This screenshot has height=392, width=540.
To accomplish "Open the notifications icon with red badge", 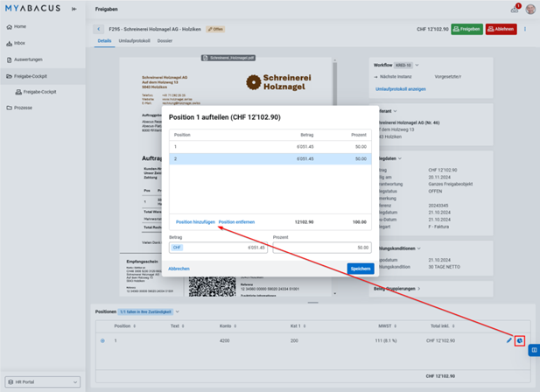I will click(515, 9).
